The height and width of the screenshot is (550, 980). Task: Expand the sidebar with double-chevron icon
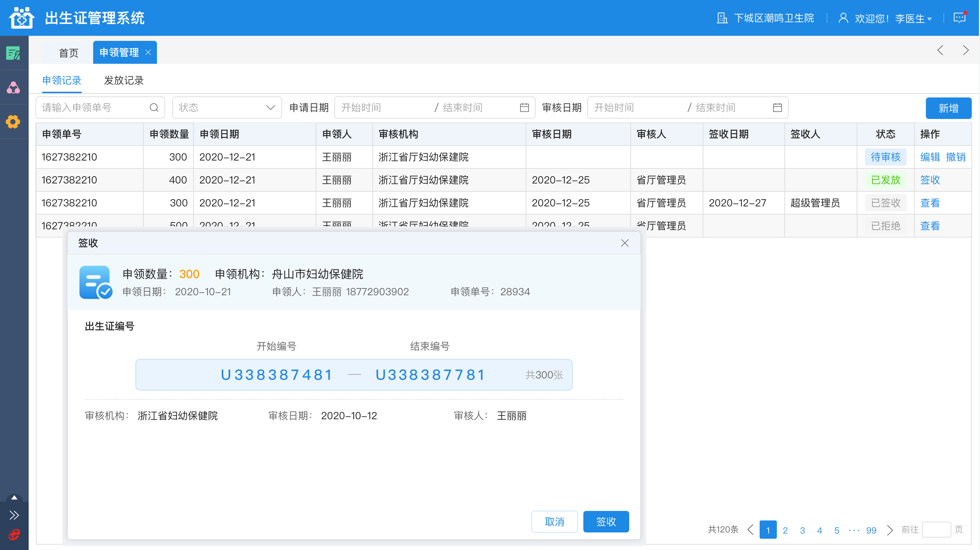(x=14, y=515)
